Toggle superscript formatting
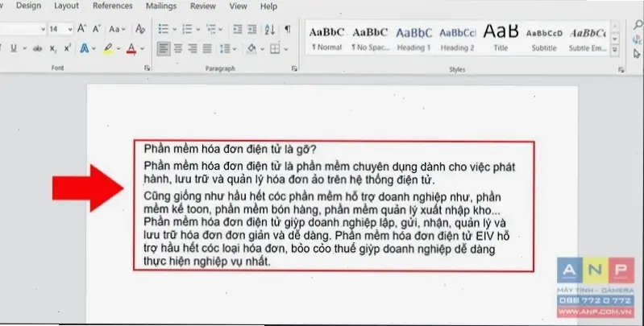 click(68, 48)
